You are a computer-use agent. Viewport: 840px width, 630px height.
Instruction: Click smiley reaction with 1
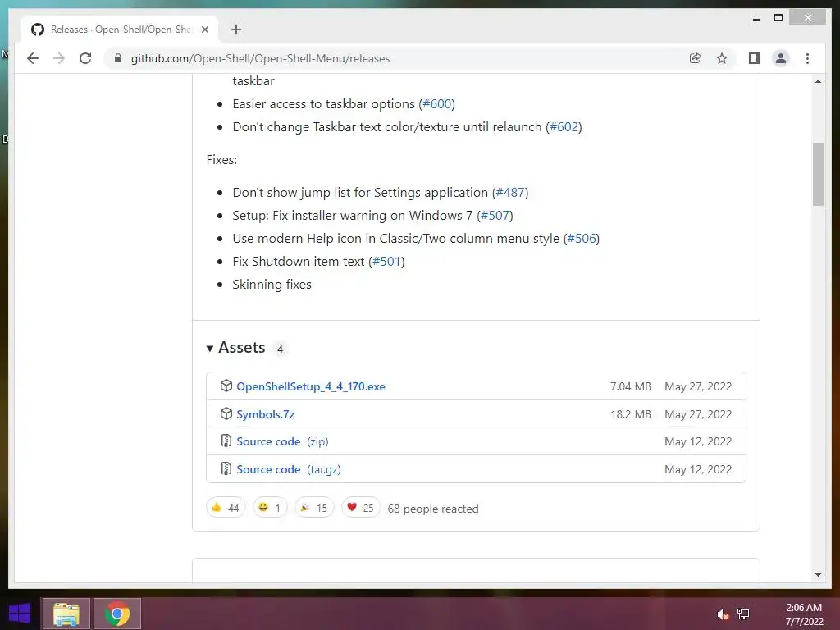(270, 508)
